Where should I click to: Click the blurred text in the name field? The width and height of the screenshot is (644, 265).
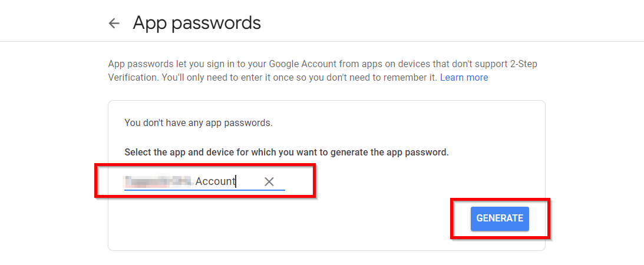click(x=158, y=181)
